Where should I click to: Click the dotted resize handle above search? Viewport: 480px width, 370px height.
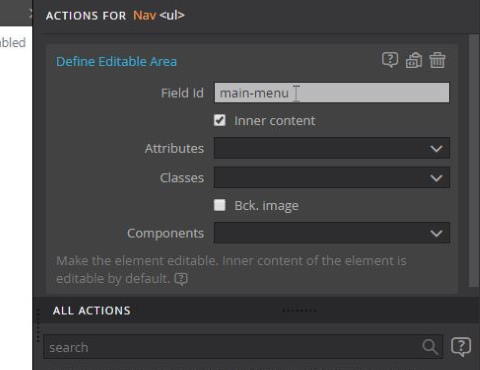click(x=299, y=311)
